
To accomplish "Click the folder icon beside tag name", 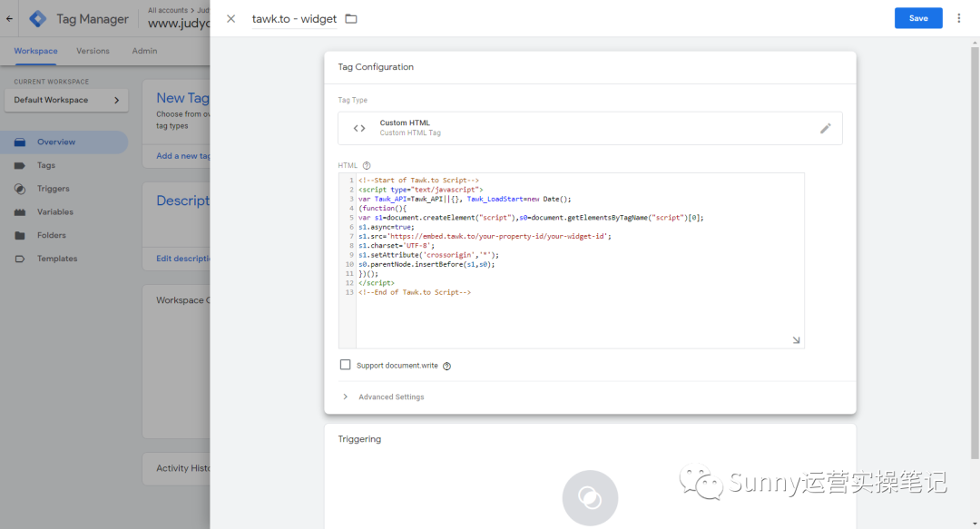I will pyautogui.click(x=351, y=19).
